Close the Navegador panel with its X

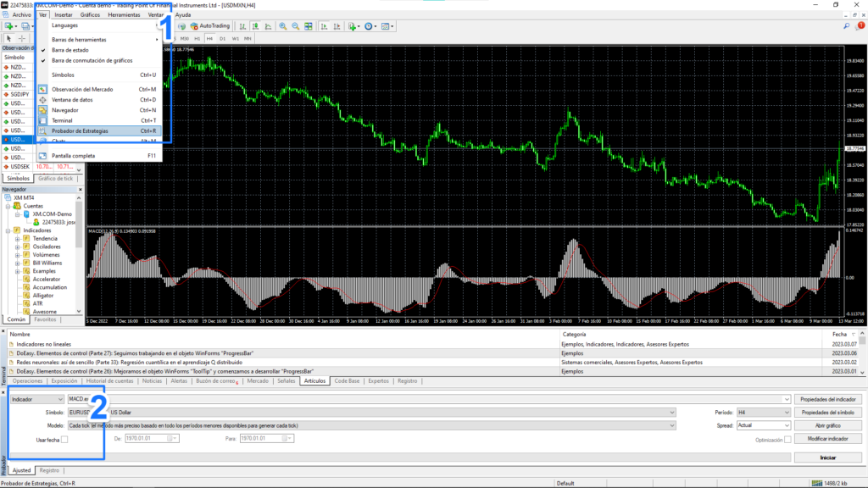pyautogui.click(x=81, y=189)
